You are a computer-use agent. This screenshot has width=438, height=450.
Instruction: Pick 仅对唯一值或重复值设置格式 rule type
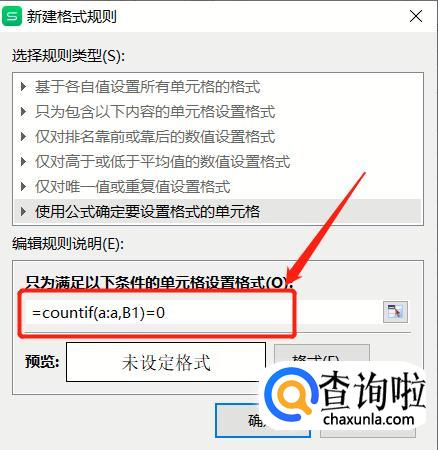(x=133, y=187)
